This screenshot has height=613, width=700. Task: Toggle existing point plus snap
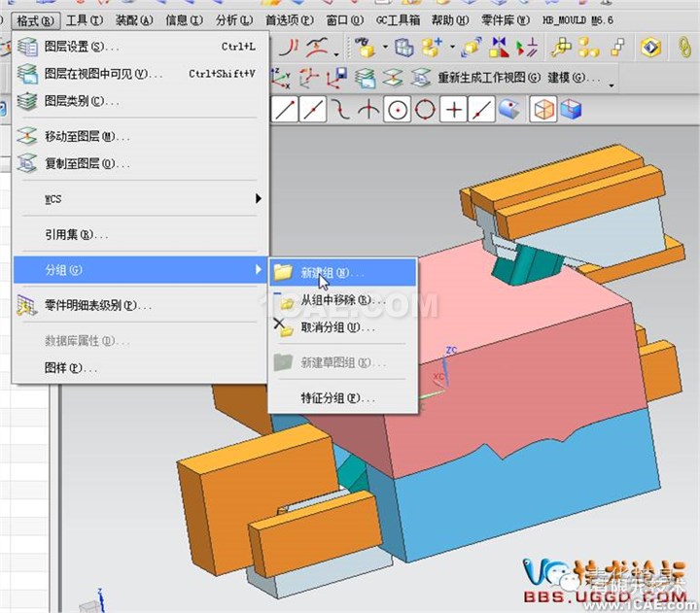454,110
